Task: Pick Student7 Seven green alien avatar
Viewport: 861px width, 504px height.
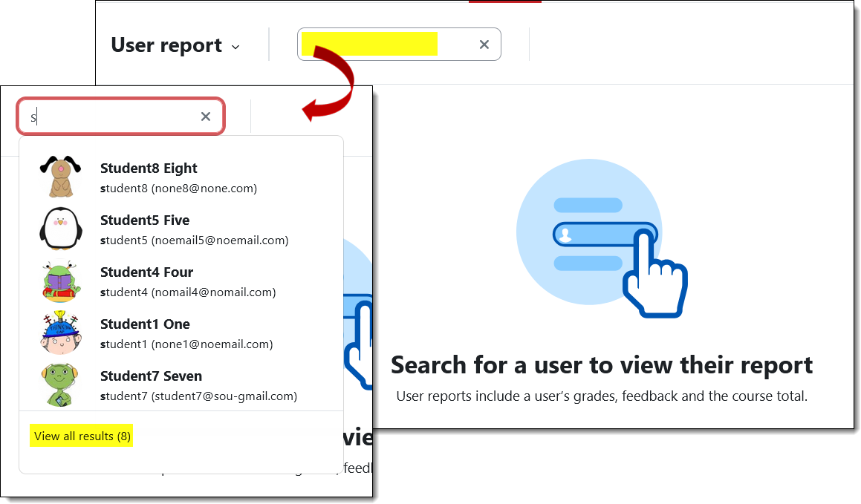Action: 61,385
